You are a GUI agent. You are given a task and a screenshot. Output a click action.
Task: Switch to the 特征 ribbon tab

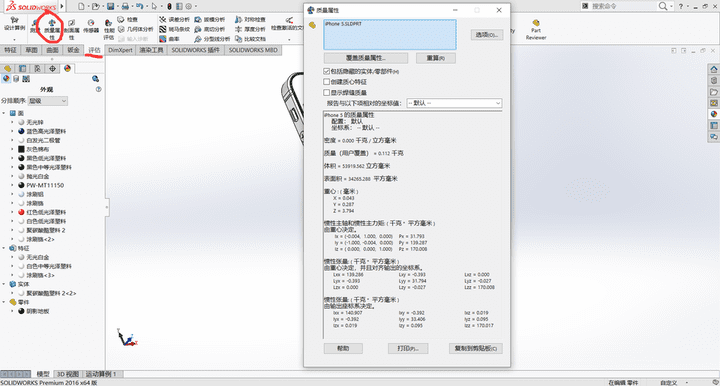[x=11, y=50]
